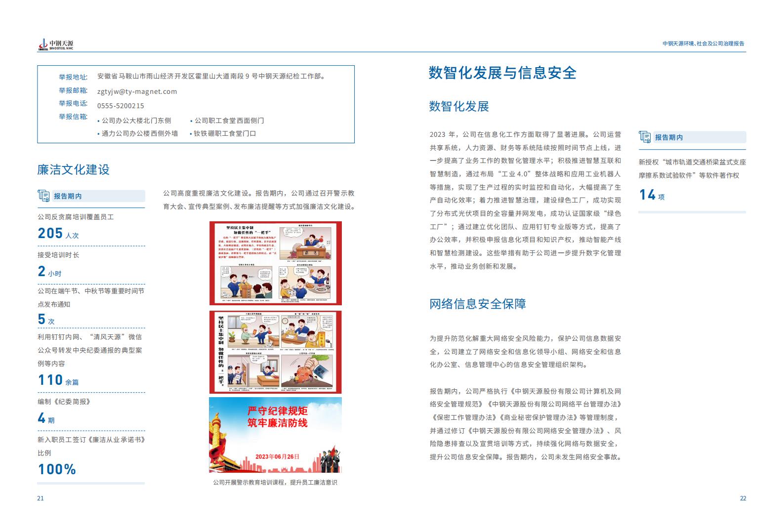Select the 110 余篇 statistic
The width and height of the screenshot is (784, 532).
(x=58, y=380)
